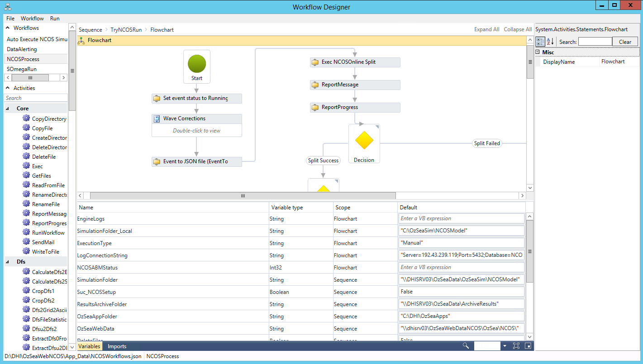This screenshot has height=364, width=643.
Task: Click the DeleteFile activity gear icon
Action: coord(26,156)
